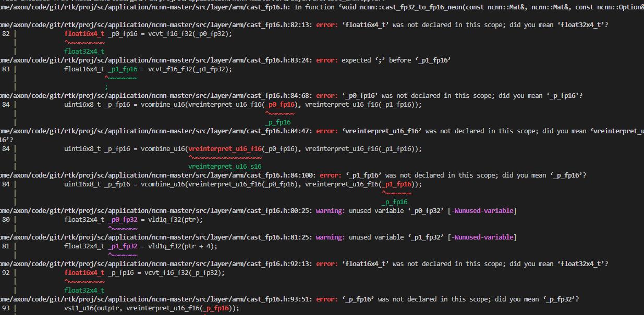Click 'error:' label on the 93:51 message
Viewport: 644px width, 315px height.
[326, 299]
